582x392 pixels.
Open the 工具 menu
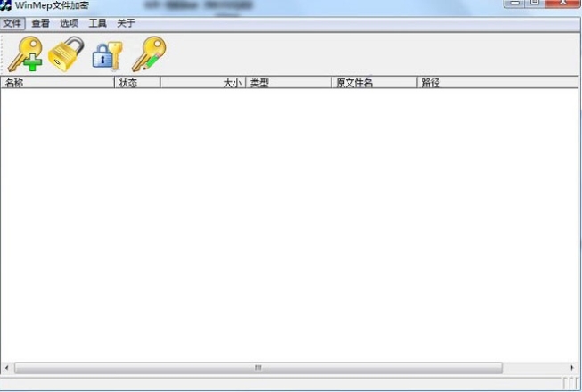point(98,23)
